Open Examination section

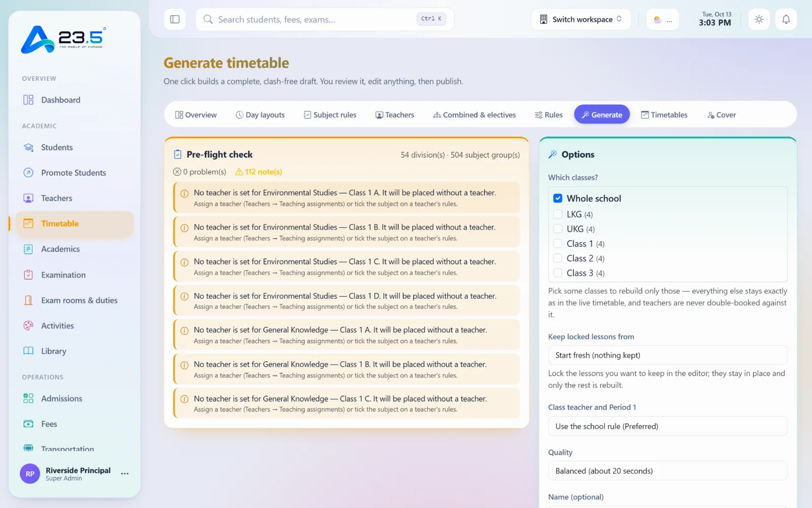click(x=74, y=275)
